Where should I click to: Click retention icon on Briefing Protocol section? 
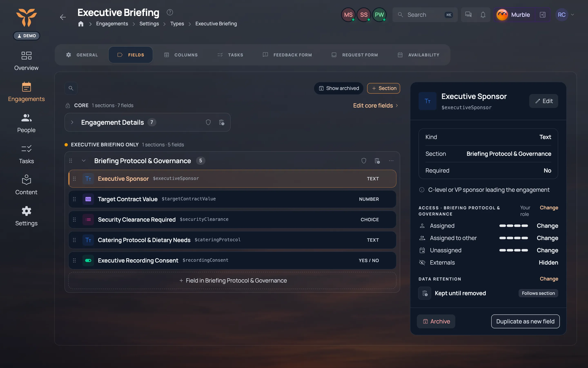point(377,161)
